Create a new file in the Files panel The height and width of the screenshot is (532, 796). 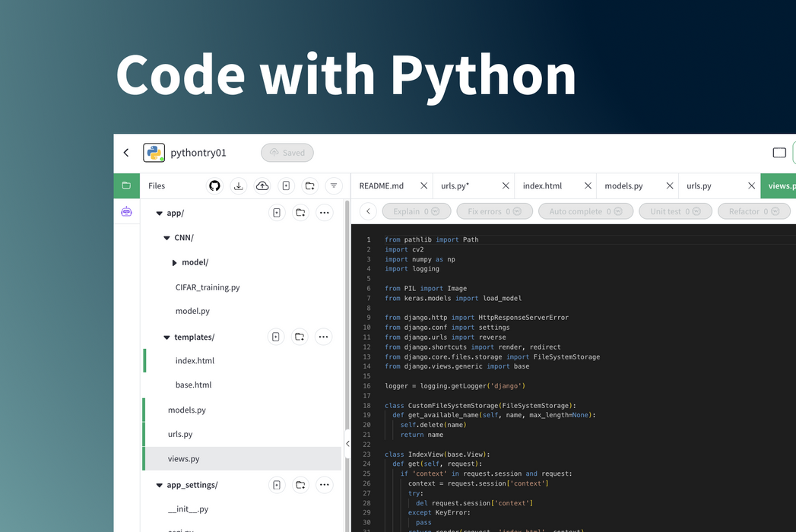pos(286,185)
